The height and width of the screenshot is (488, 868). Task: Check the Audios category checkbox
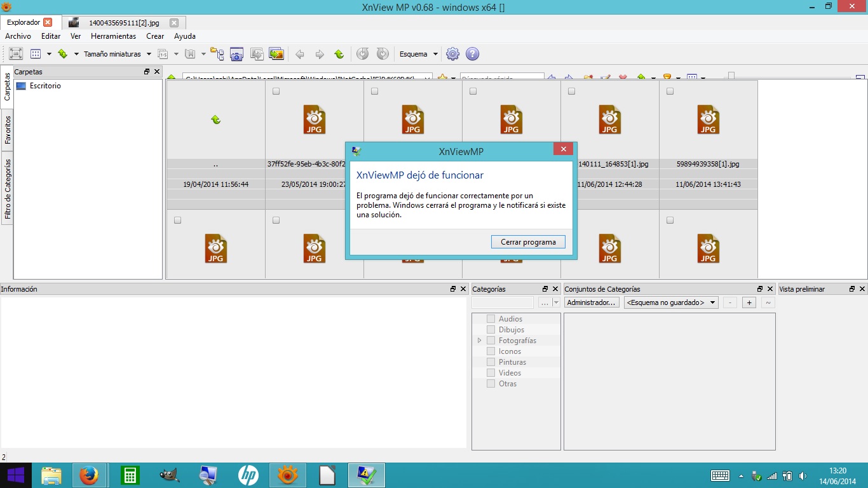pos(491,319)
